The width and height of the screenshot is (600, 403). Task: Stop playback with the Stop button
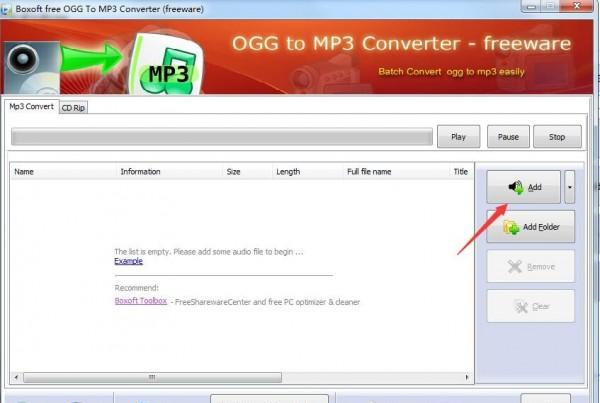pyautogui.click(x=557, y=137)
